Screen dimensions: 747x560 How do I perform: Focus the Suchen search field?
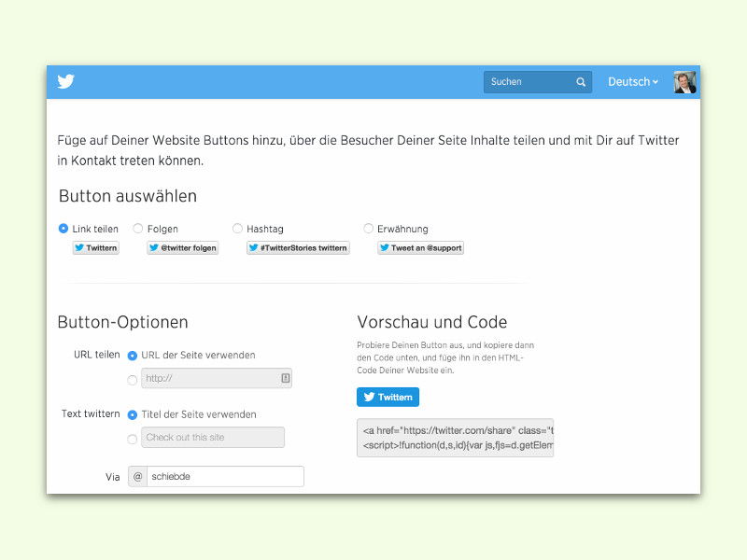coord(538,82)
